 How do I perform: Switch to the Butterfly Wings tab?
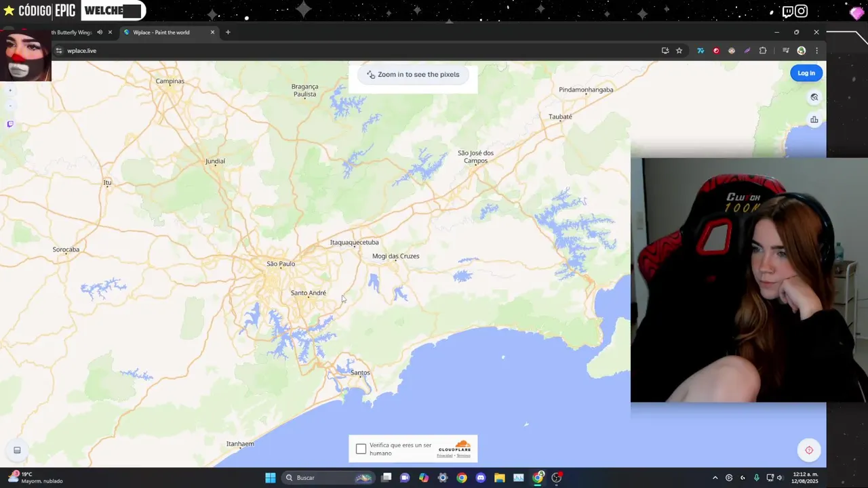click(71, 33)
